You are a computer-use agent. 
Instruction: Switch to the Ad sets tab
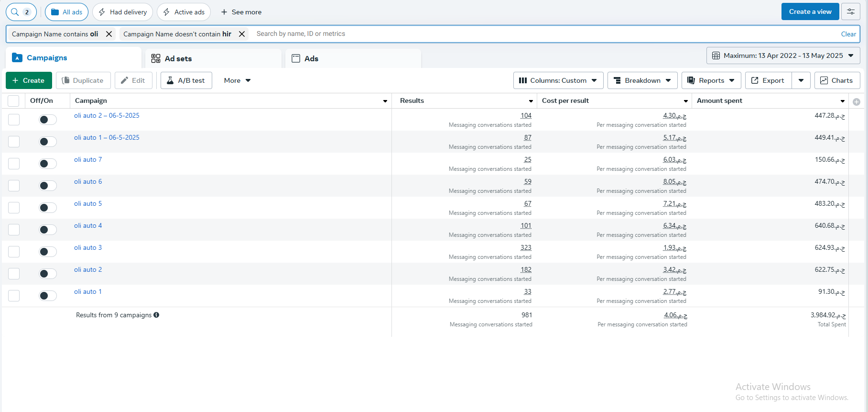pyautogui.click(x=213, y=58)
